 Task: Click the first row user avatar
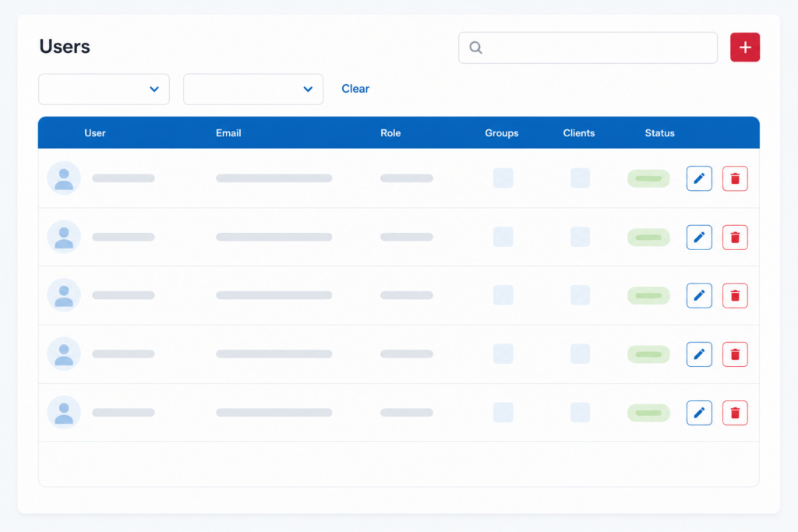(64, 178)
